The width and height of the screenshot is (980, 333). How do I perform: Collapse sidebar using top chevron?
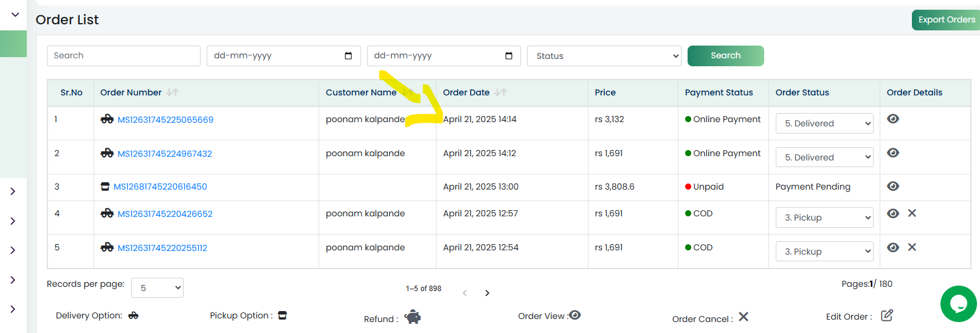pyautogui.click(x=15, y=15)
